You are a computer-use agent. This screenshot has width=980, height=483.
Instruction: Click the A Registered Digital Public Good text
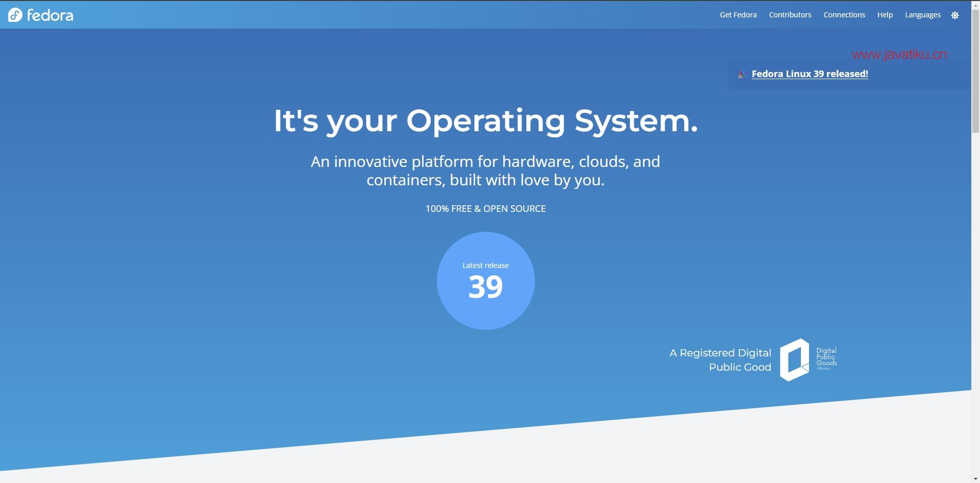tap(720, 360)
